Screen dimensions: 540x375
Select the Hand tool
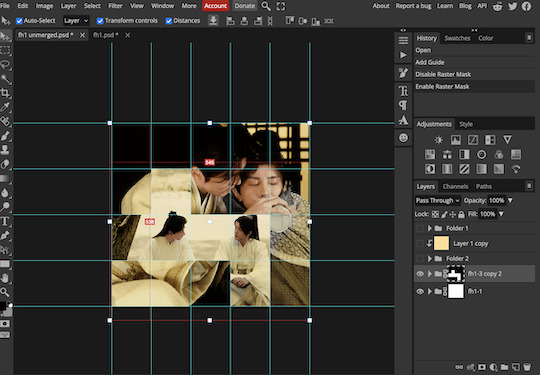point(6,278)
